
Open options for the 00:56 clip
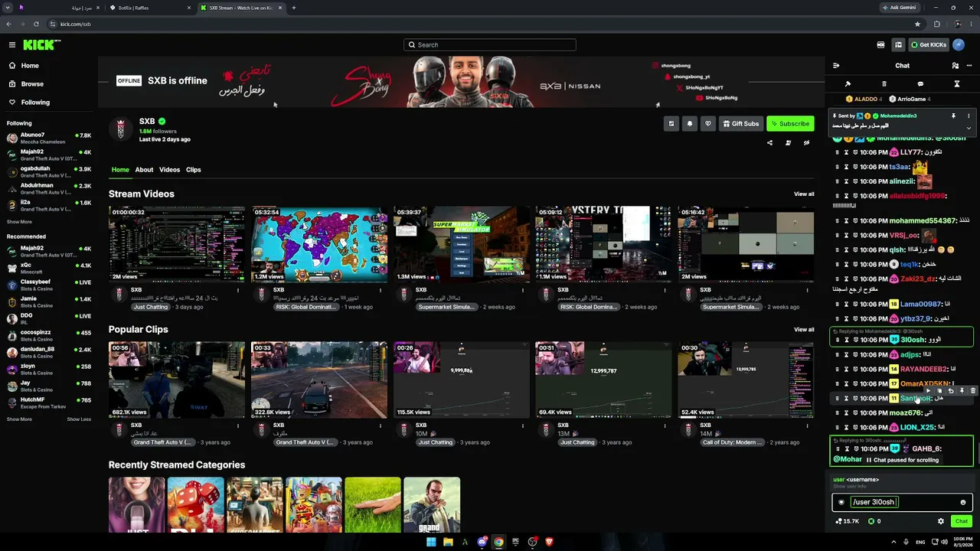(238, 425)
